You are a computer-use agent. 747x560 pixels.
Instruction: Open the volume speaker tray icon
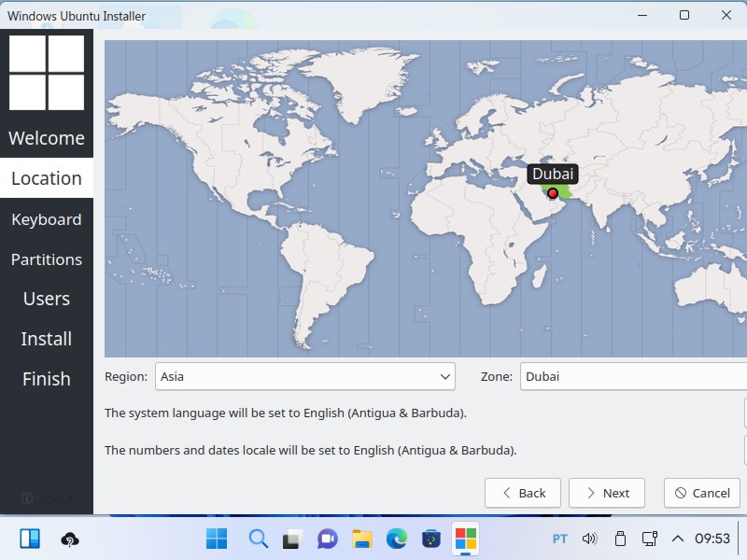(x=589, y=539)
